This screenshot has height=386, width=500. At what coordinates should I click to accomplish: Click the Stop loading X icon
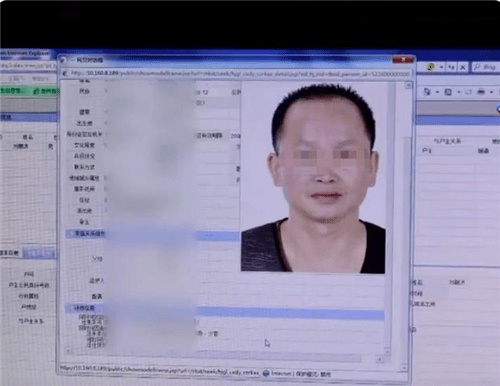tap(463, 67)
